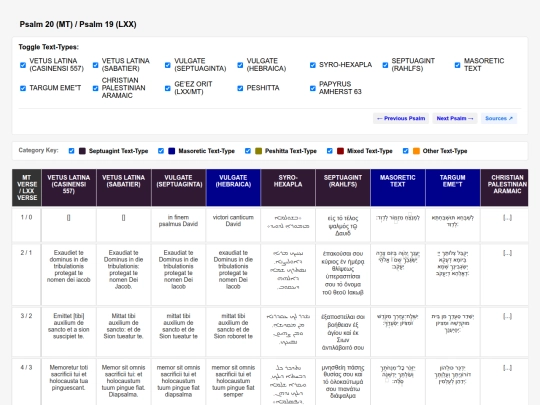The image size is (540, 405).
Task: Click the Masoretic Text-Type blue swatch
Action: pos(172,151)
